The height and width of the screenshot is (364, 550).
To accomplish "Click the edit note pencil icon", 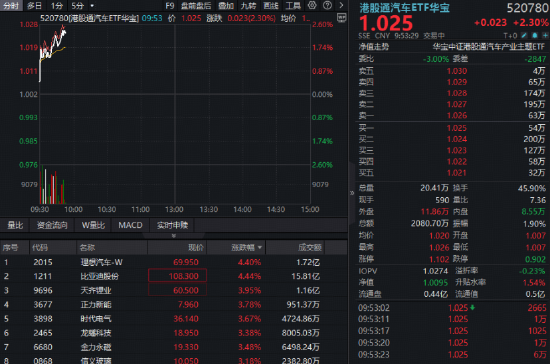I will tap(524, 35).
